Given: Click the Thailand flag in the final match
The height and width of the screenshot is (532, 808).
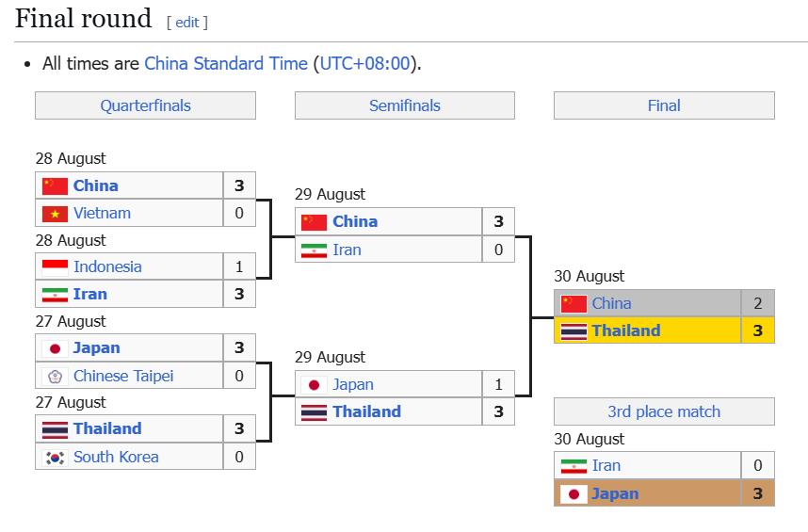Looking at the screenshot, I should coord(574,330).
